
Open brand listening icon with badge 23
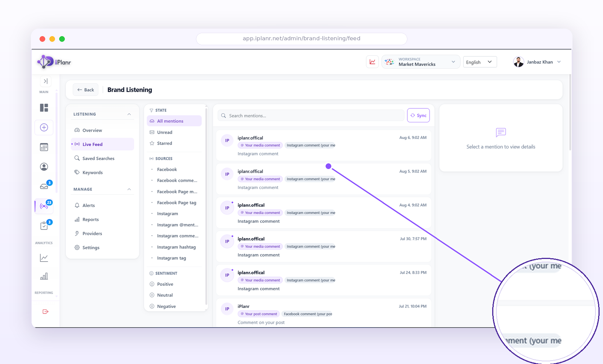point(44,206)
